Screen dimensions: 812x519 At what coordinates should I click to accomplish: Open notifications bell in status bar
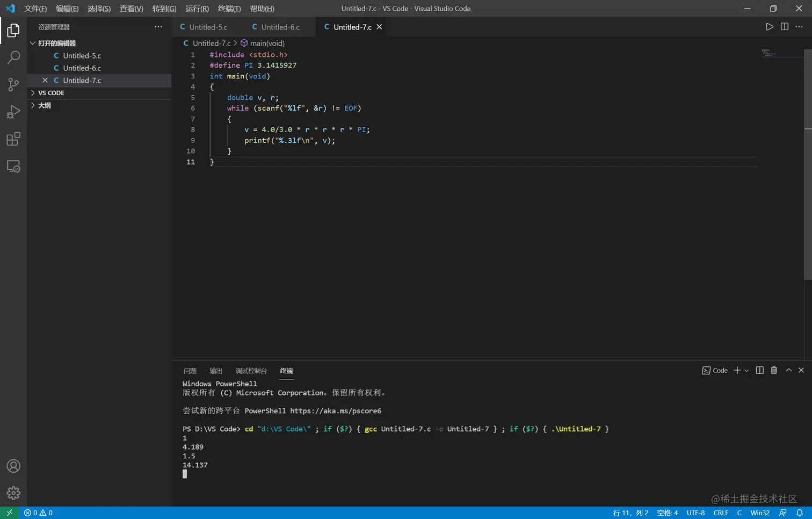pyautogui.click(x=800, y=513)
